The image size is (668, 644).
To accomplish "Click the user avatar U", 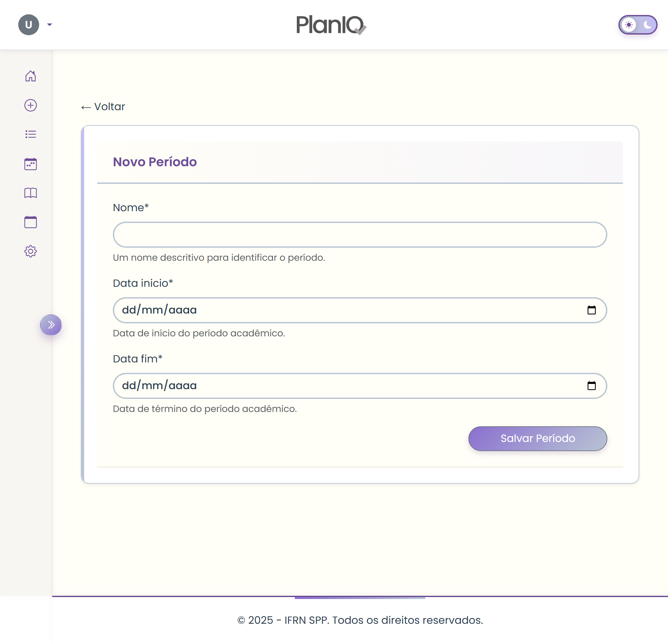I will click(x=29, y=24).
